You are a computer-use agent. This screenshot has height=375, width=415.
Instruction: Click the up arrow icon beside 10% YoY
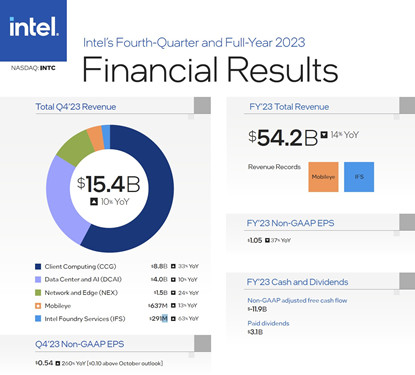(94, 202)
